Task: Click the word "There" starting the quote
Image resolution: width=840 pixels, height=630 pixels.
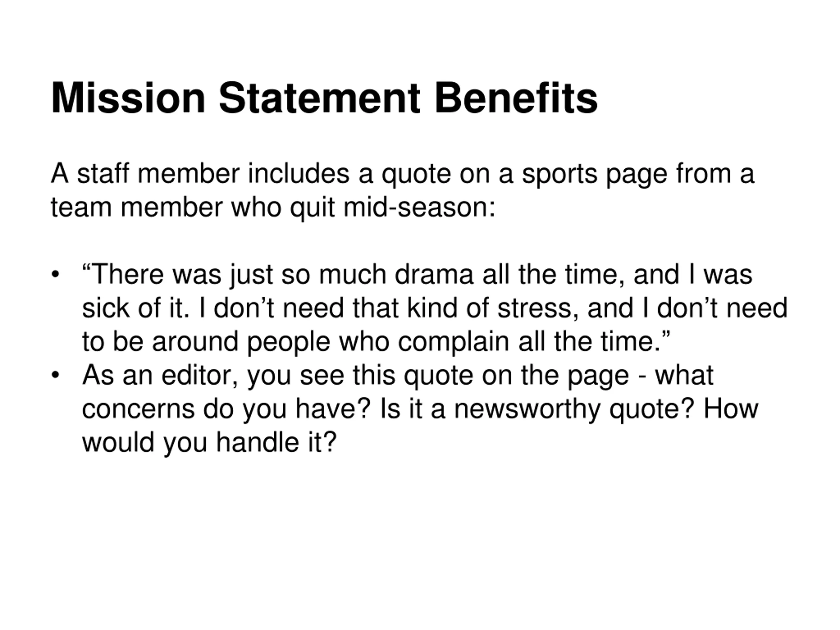Action: click(x=123, y=274)
